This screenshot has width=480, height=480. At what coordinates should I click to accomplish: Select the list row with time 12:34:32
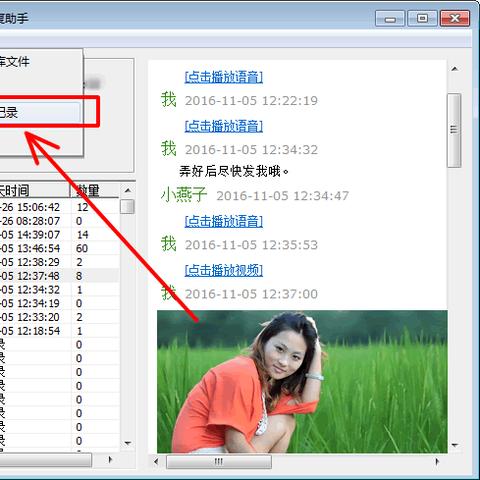[x=60, y=290]
